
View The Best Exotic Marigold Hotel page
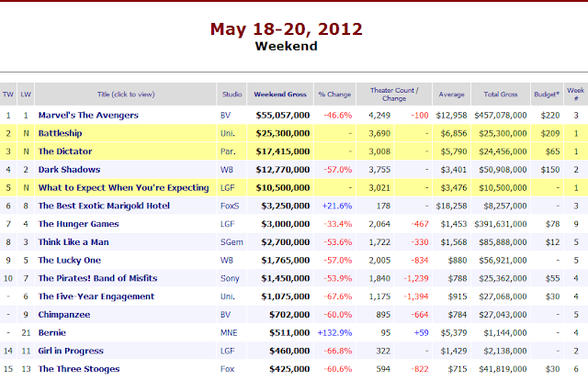coord(104,206)
